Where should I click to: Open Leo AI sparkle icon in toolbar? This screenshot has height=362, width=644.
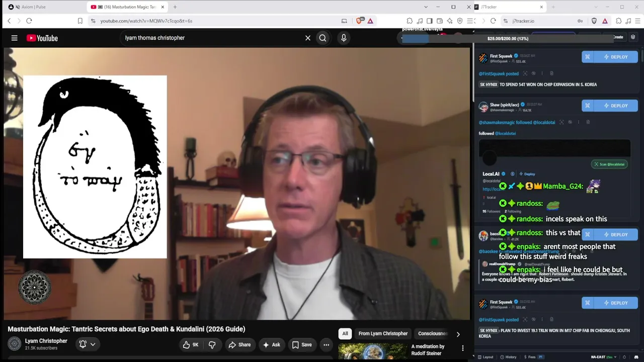click(x=450, y=21)
